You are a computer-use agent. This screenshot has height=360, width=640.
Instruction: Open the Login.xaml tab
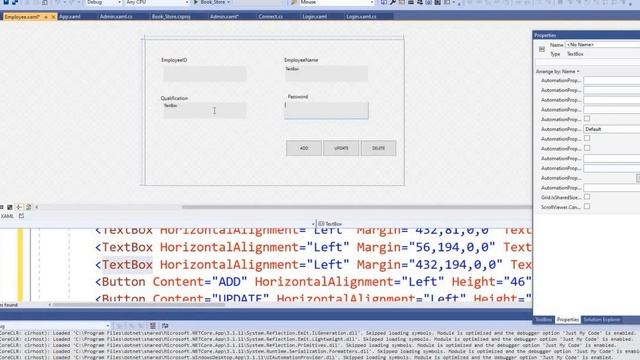315,17
